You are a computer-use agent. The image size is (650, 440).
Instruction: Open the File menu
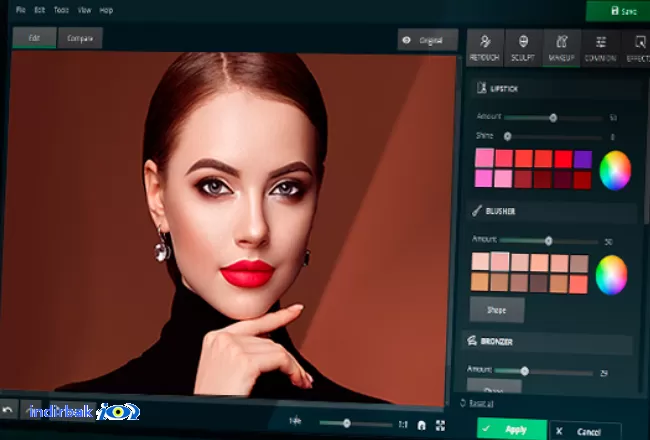point(21,10)
